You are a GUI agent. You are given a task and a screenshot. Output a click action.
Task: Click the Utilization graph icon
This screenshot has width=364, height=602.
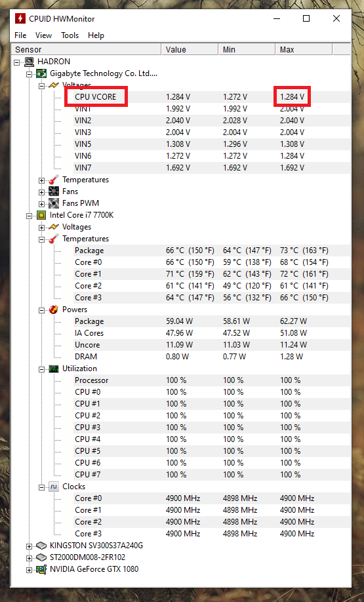54,369
